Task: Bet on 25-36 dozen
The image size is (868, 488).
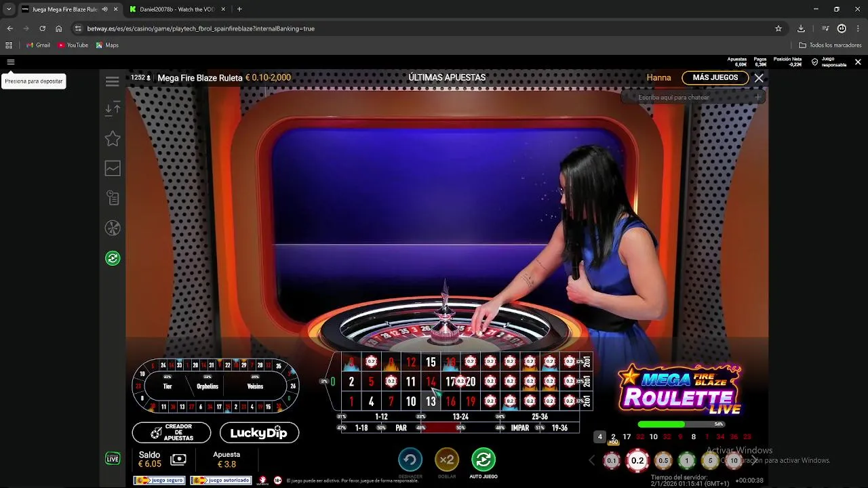Action: coord(540,416)
